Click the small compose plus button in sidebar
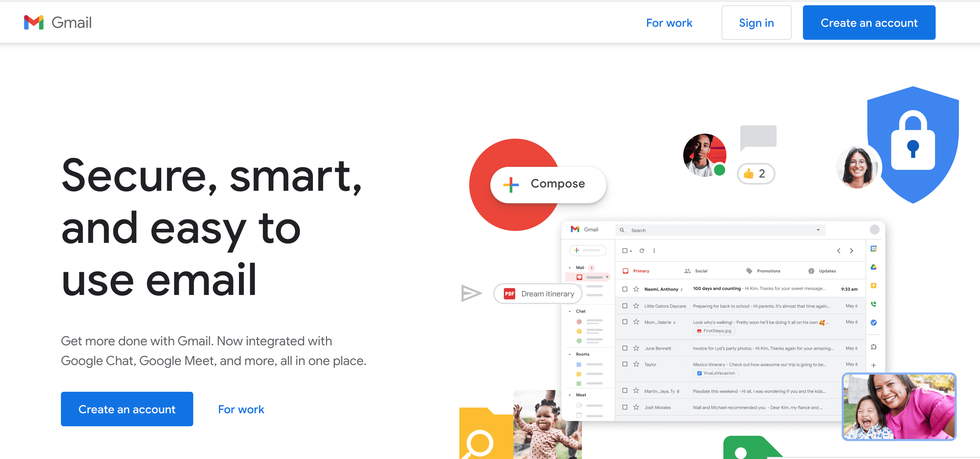Screen dimensions: 980x459 pyautogui.click(x=588, y=250)
